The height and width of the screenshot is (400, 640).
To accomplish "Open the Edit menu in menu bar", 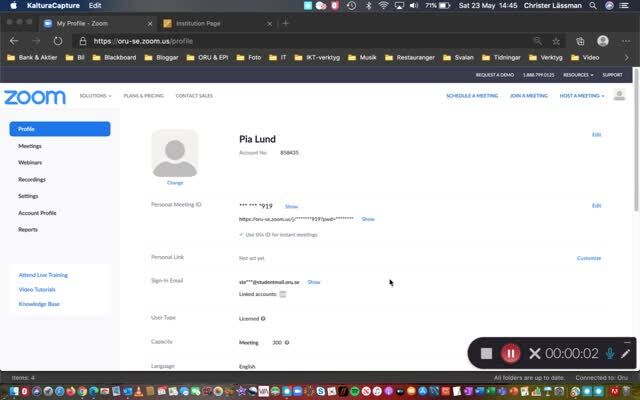I will pyautogui.click(x=95, y=5).
